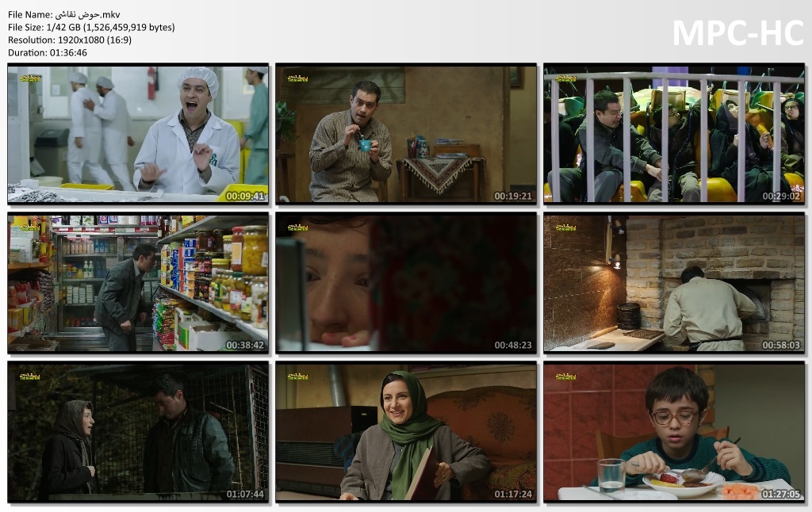Select the thumbnail of the man holding a blue cup
The width and height of the screenshot is (812, 512).
[x=406, y=133]
